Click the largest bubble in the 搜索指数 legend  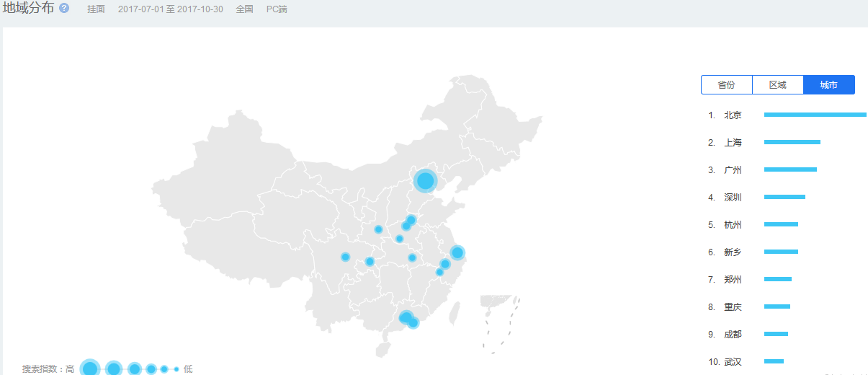(x=90, y=369)
